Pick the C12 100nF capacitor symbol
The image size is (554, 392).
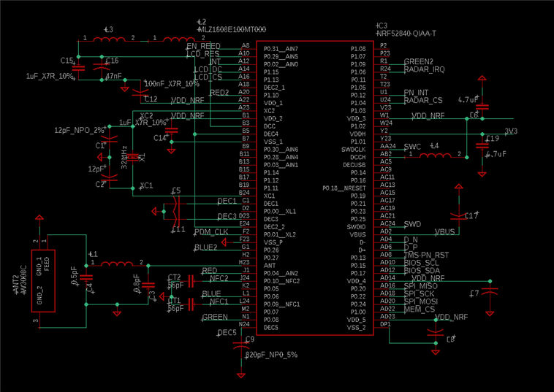pos(140,93)
